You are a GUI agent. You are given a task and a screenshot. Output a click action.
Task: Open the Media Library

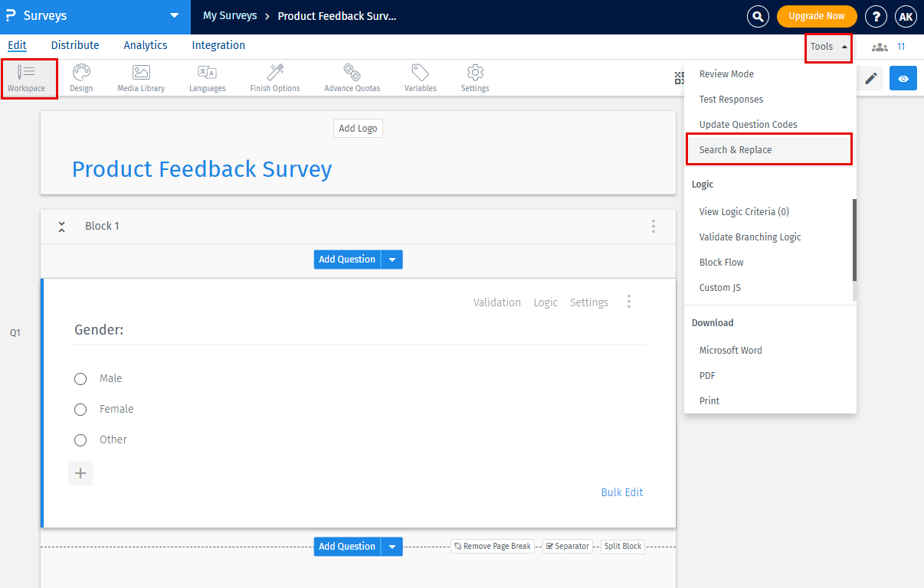click(140, 77)
